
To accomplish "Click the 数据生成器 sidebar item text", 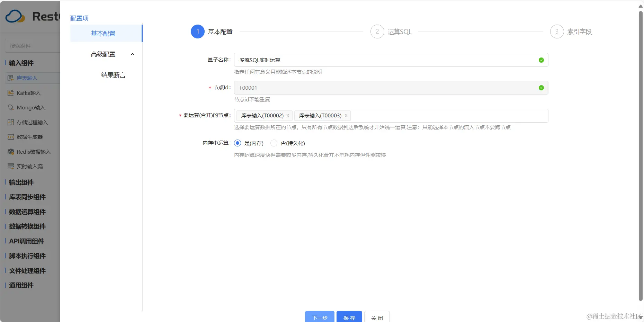I will [x=30, y=137].
